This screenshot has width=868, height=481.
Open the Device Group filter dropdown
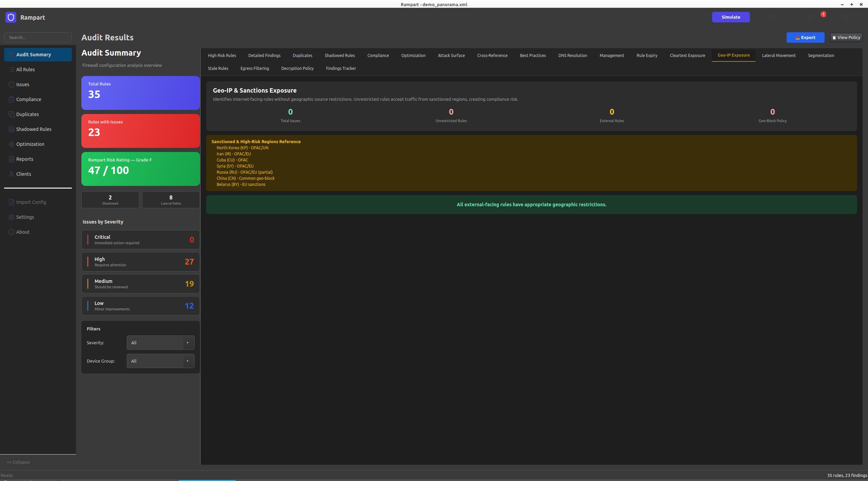click(160, 361)
